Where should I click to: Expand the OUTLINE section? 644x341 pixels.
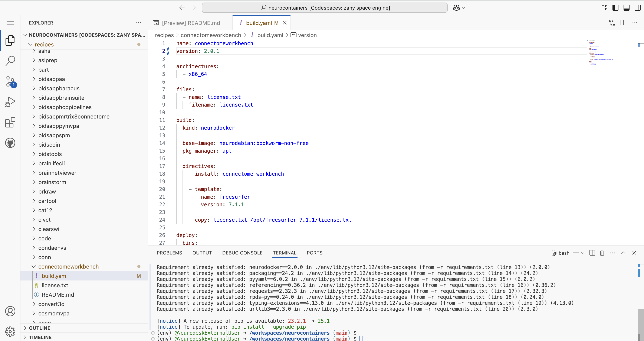coord(39,328)
